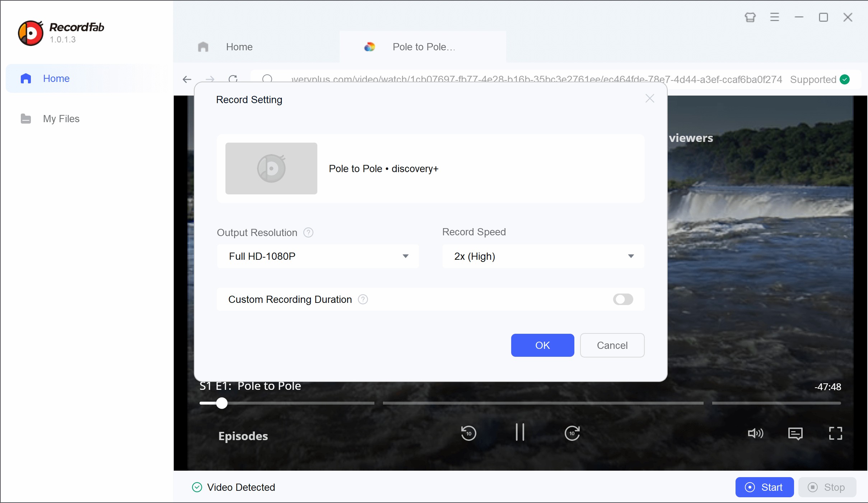Image resolution: width=868 pixels, height=503 pixels.
Task: Pause the video playback
Action: tap(520, 432)
